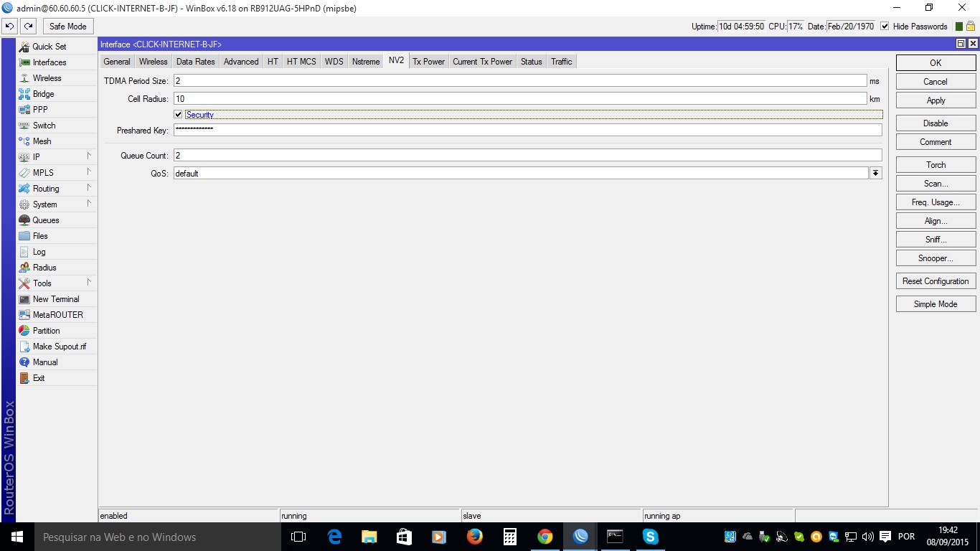Open Microsoft Edge from the taskbar
The image size is (980, 551).
(x=334, y=537)
